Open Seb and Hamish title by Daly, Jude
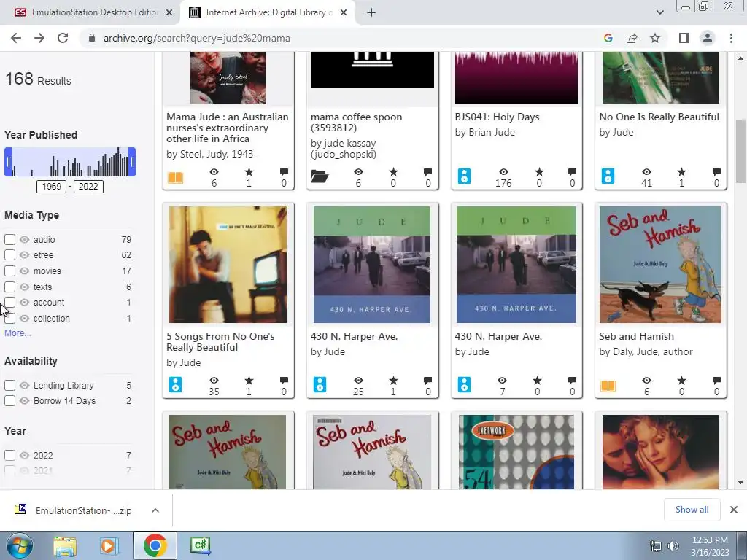Image resolution: width=747 pixels, height=560 pixels. (x=636, y=336)
